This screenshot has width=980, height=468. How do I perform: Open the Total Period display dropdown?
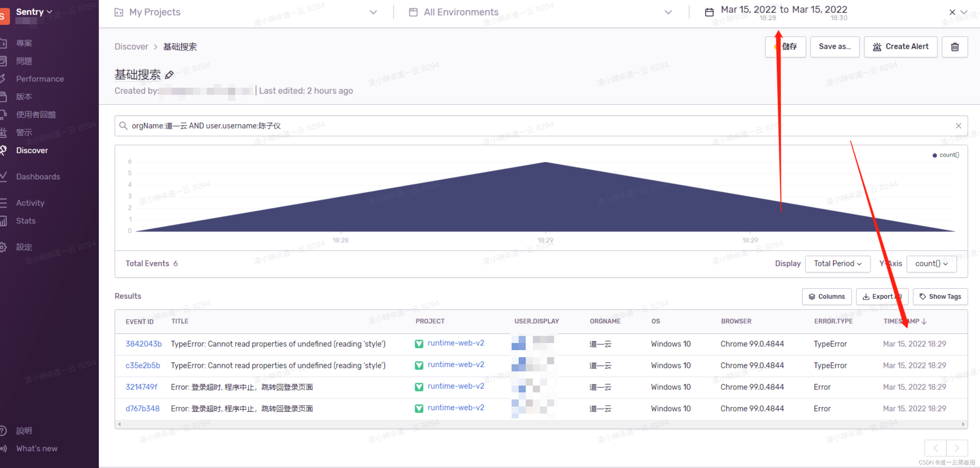point(837,264)
